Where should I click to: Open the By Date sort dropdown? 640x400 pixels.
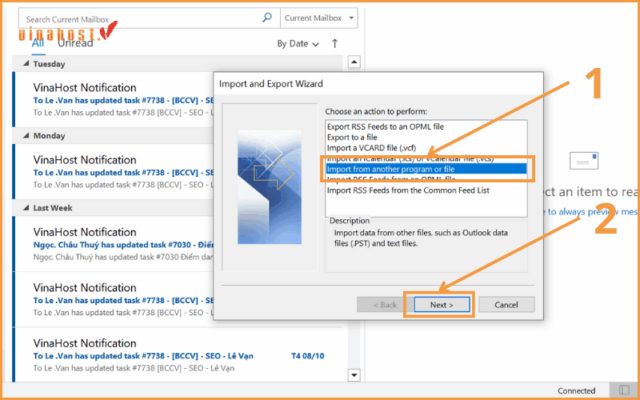(298, 44)
